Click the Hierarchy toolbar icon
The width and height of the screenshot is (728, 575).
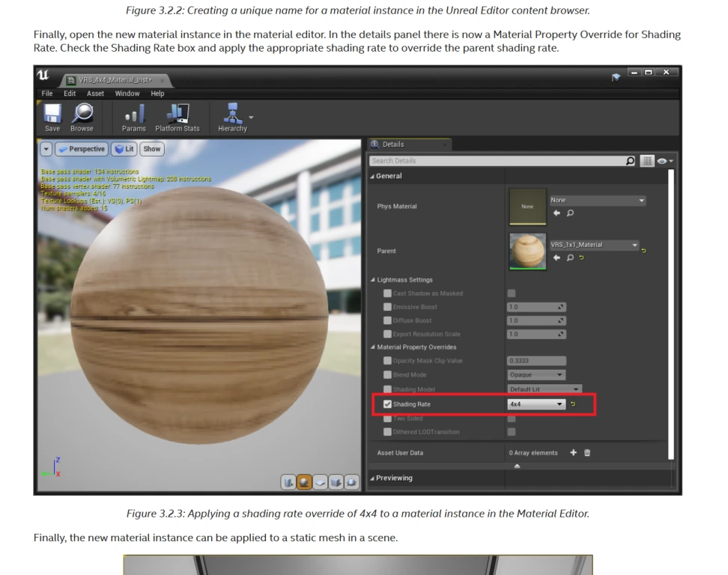[232, 114]
